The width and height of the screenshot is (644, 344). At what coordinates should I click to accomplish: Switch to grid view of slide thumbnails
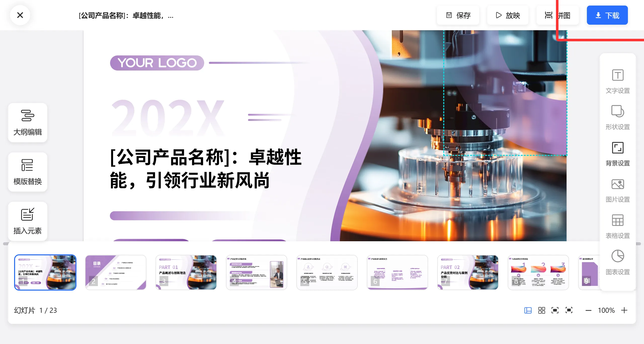click(541, 311)
